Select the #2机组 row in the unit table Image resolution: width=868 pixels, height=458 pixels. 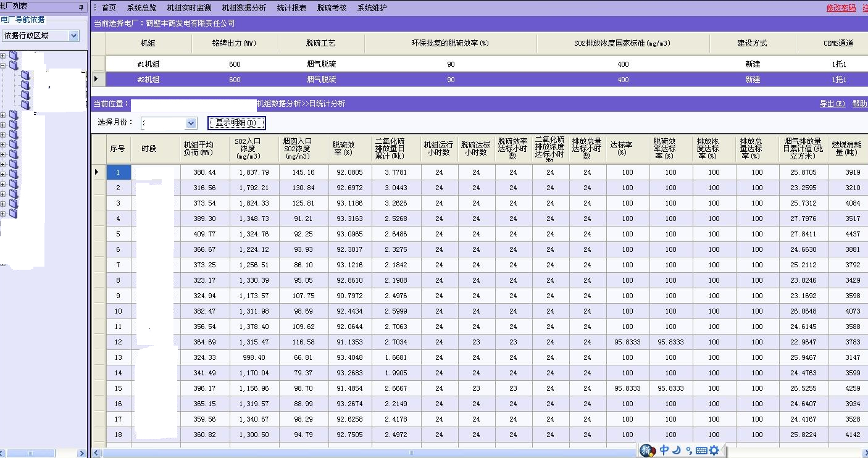click(x=480, y=80)
